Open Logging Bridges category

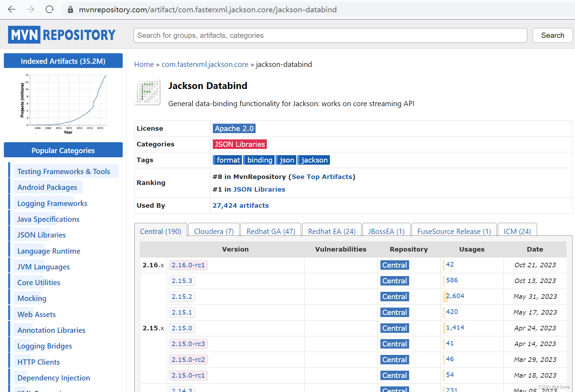45,346
